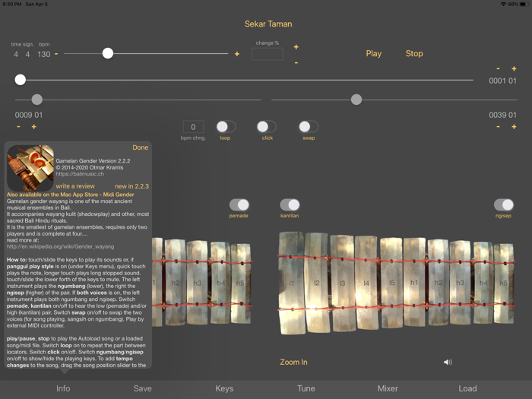This screenshot has width=532, height=399.
Task: Play the l4 key on right instrument
Action: pyautogui.click(x=366, y=283)
